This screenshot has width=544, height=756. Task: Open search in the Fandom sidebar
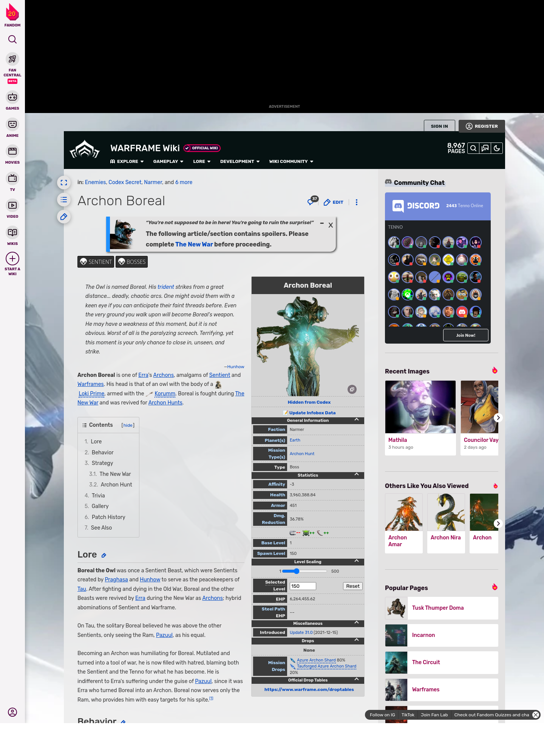pyautogui.click(x=12, y=39)
